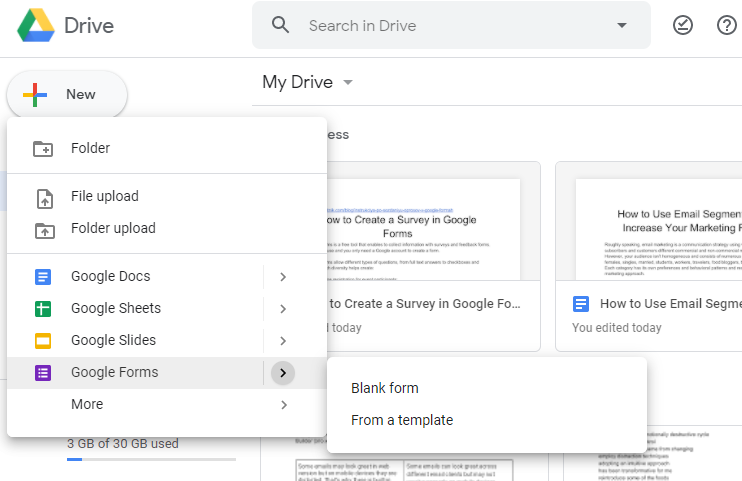This screenshot has height=481, width=742.
Task: Expand search options dropdown arrow
Action: coord(622,26)
